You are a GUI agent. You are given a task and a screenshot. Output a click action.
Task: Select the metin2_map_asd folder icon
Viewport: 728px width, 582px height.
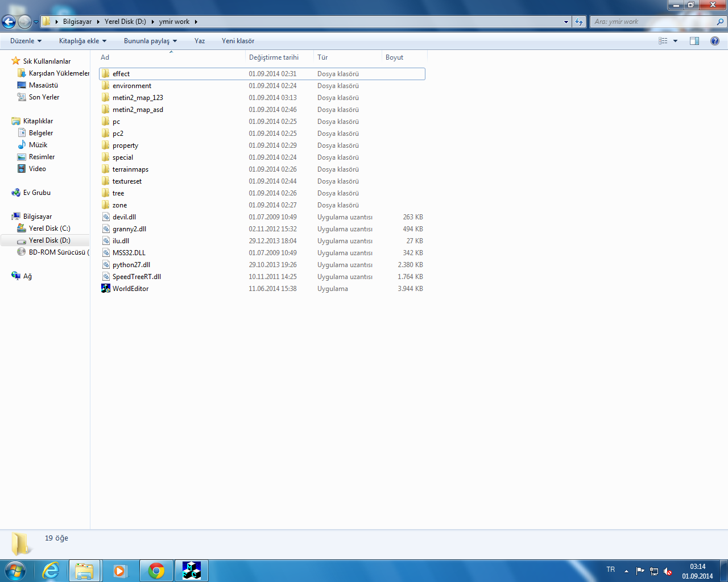pos(106,110)
